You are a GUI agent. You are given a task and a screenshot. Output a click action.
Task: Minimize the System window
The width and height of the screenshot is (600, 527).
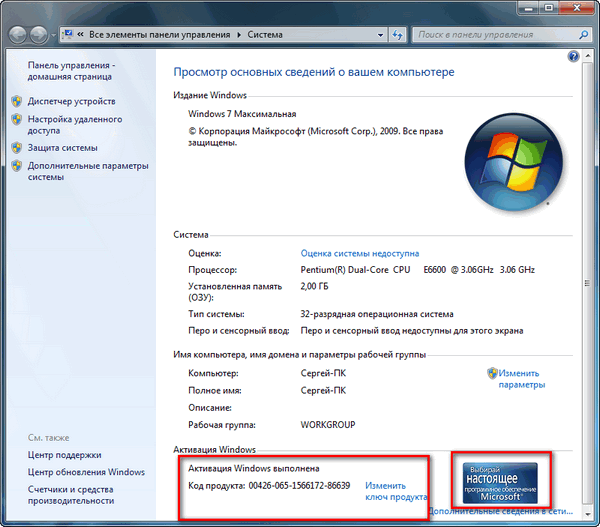529,7
